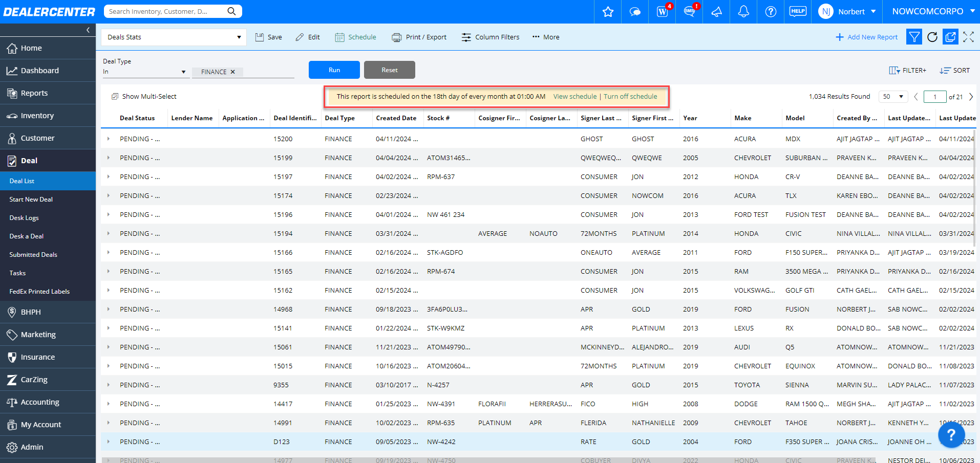
Task: Open Home in the sidebar
Action: tap(48, 48)
